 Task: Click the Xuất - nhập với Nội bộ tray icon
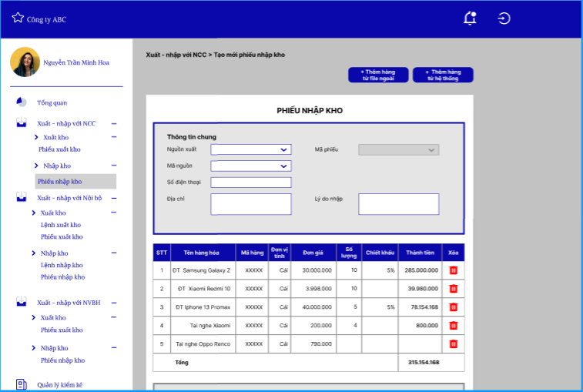tap(22, 196)
